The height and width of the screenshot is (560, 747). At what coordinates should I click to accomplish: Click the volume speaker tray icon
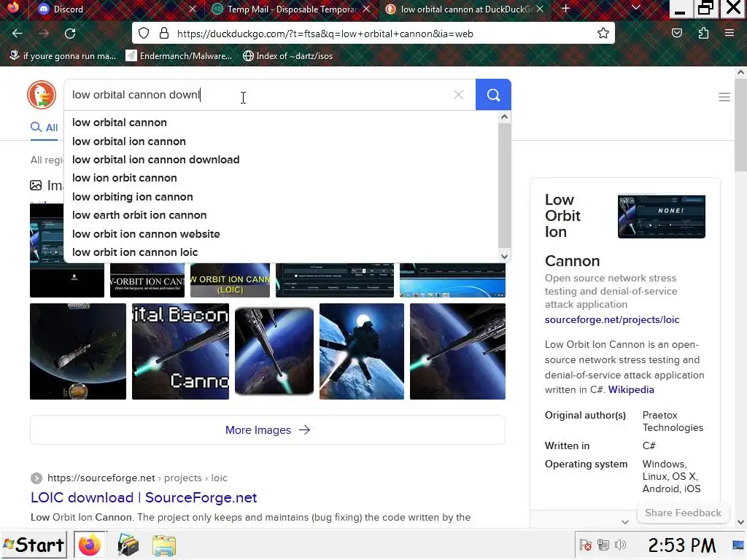620,545
